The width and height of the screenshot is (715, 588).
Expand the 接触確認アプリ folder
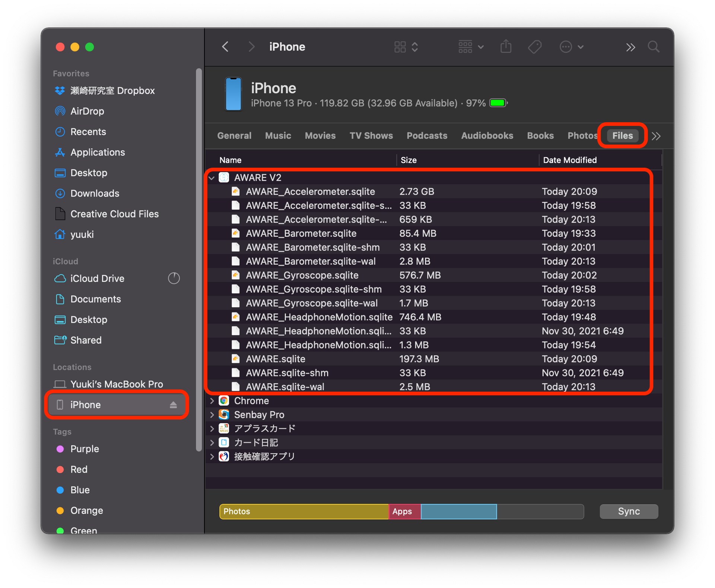coord(212,456)
